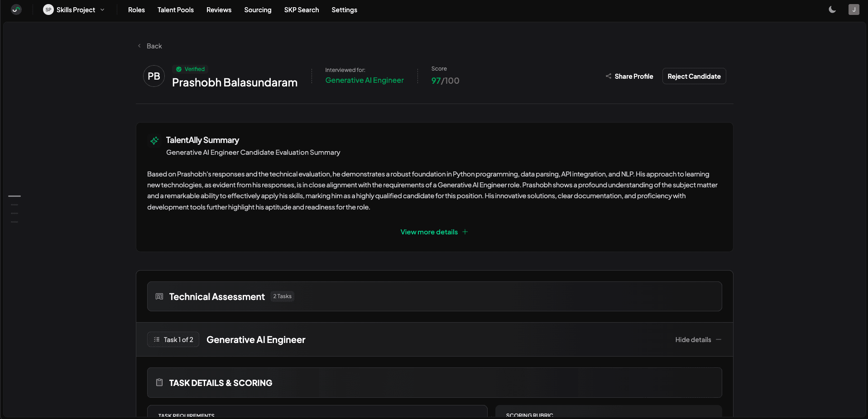Screen dimensions: 868x419
Task: Click the Share Profile button
Action: [629, 76]
